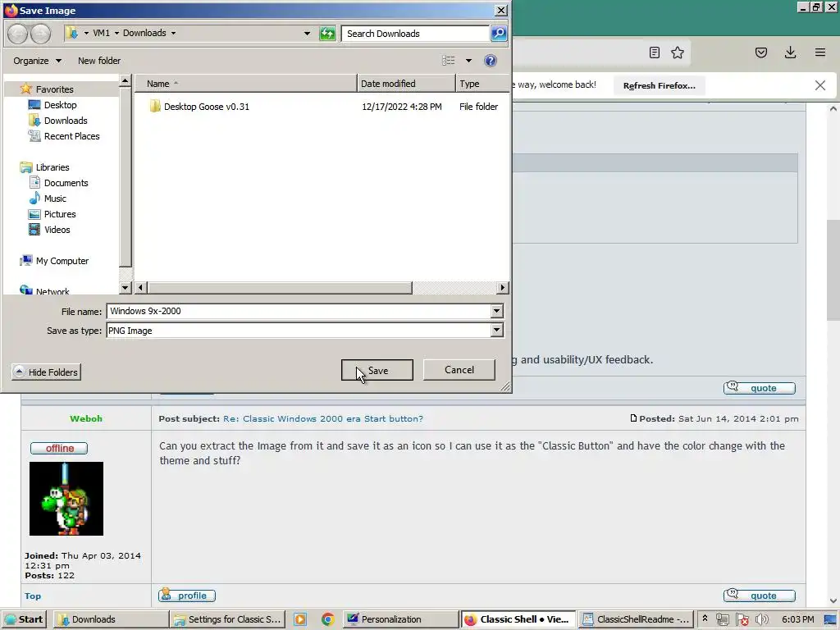
Task: Click the change view icon in dialog toolbar
Action: (449, 61)
